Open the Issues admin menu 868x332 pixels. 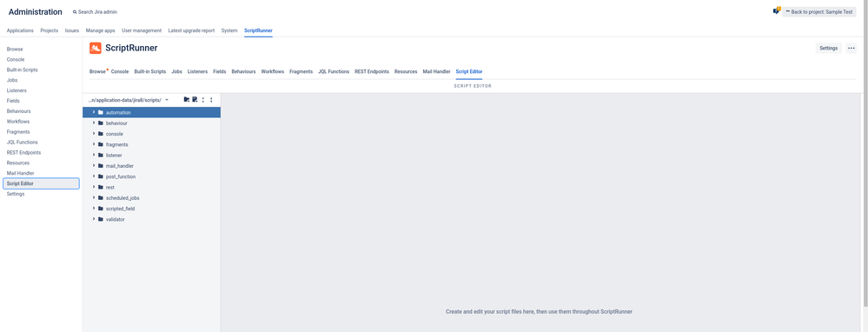click(x=72, y=30)
